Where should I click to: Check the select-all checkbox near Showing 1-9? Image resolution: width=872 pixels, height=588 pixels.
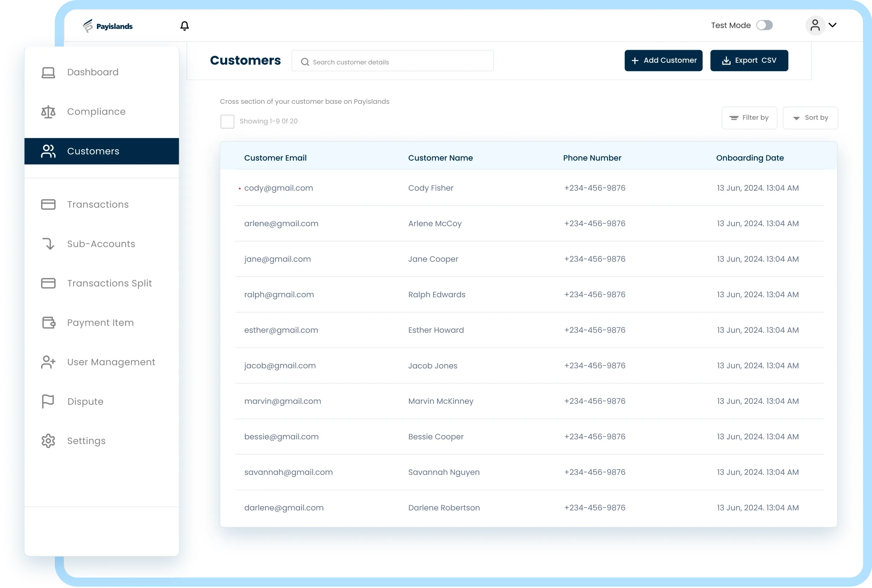click(x=228, y=121)
